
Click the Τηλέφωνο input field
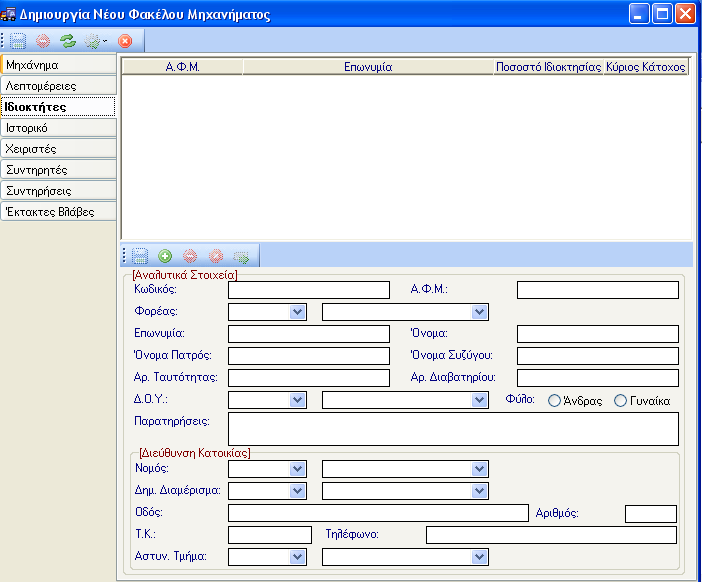pos(551,535)
